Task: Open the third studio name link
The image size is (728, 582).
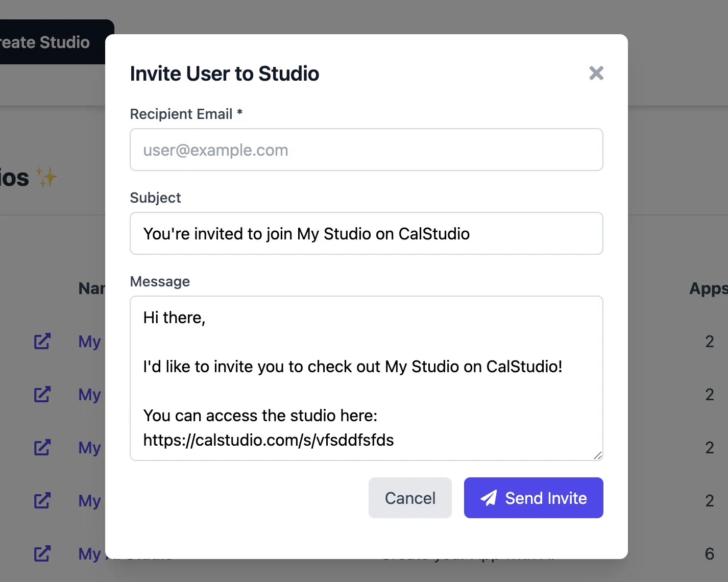Action: tap(90, 447)
